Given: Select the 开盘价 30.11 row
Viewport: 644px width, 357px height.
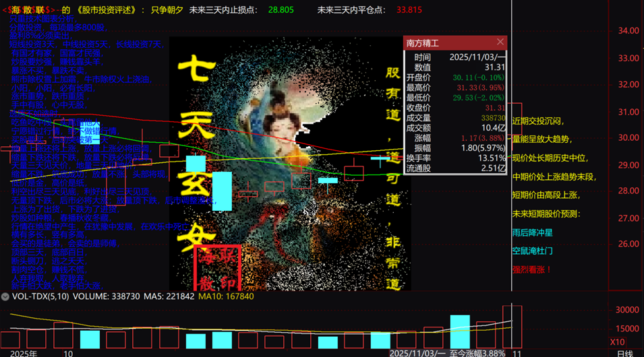Looking at the screenshot, I should tap(455, 77).
